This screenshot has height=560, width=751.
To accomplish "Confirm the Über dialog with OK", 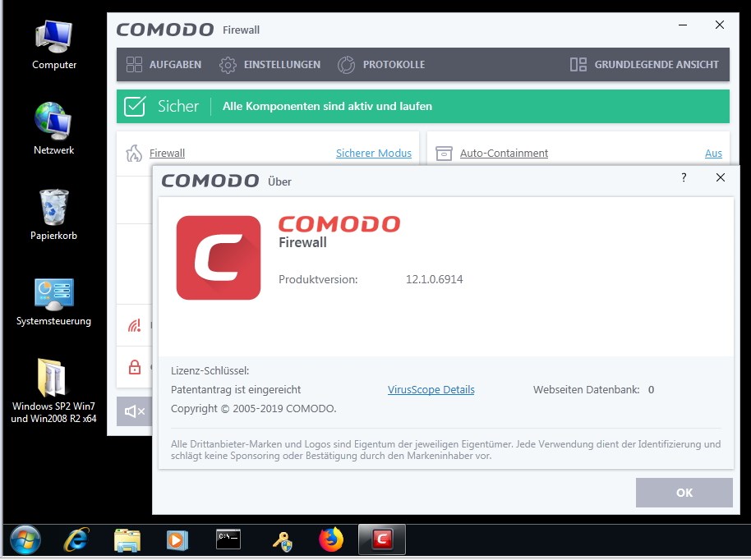I will pos(684,493).
